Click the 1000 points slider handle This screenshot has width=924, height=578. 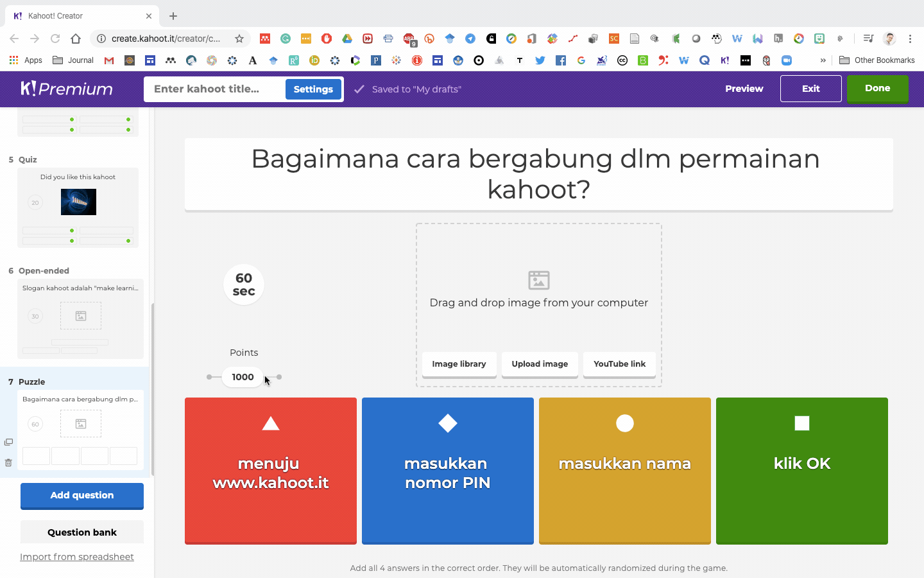tap(243, 377)
